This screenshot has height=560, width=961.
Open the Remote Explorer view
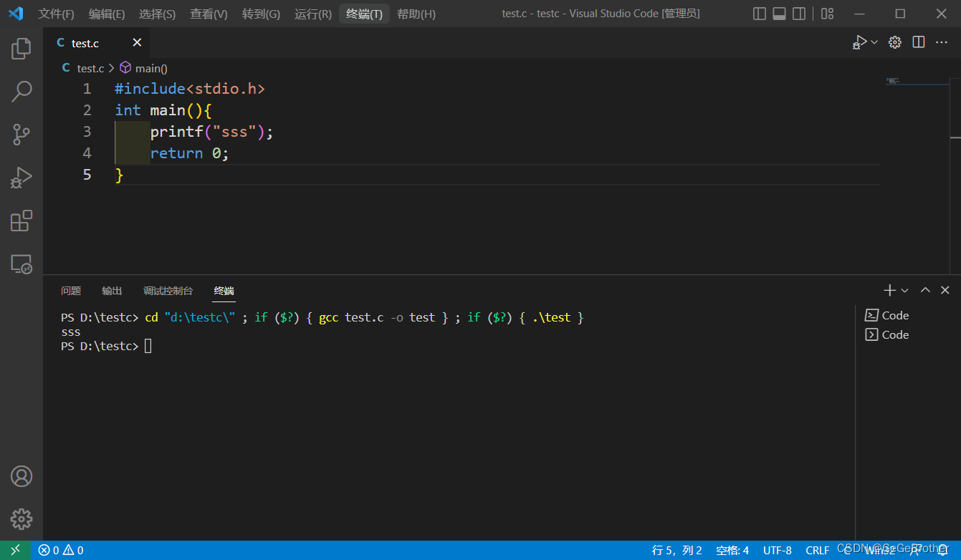[x=21, y=264]
